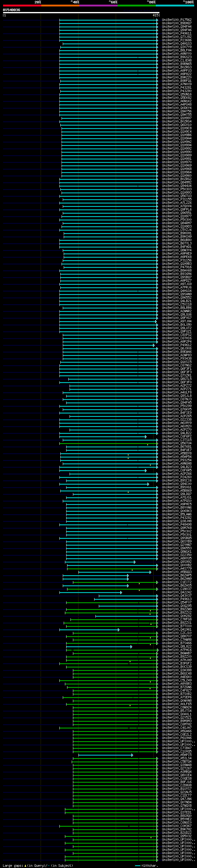Select hit label UniRef100_P49613
This screenshot has width=197, height=868.
[176, 599]
